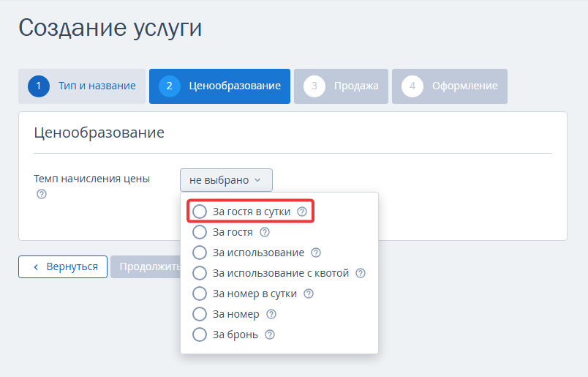Open the 'Ценообразование' step tab
Viewport: 588px width, 377px height.
pyautogui.click(x=219, y=86)
